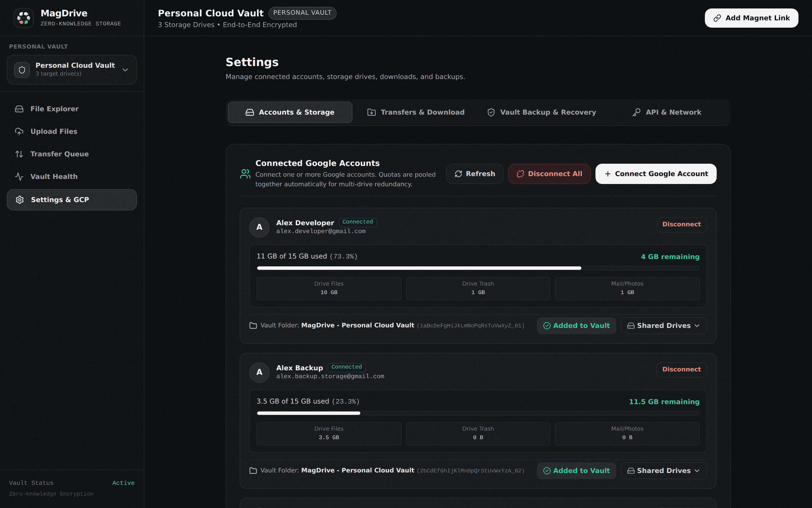Expand the Personal Cloud Vault selector
Screen dimensions: 812x508
coord(72,70)
